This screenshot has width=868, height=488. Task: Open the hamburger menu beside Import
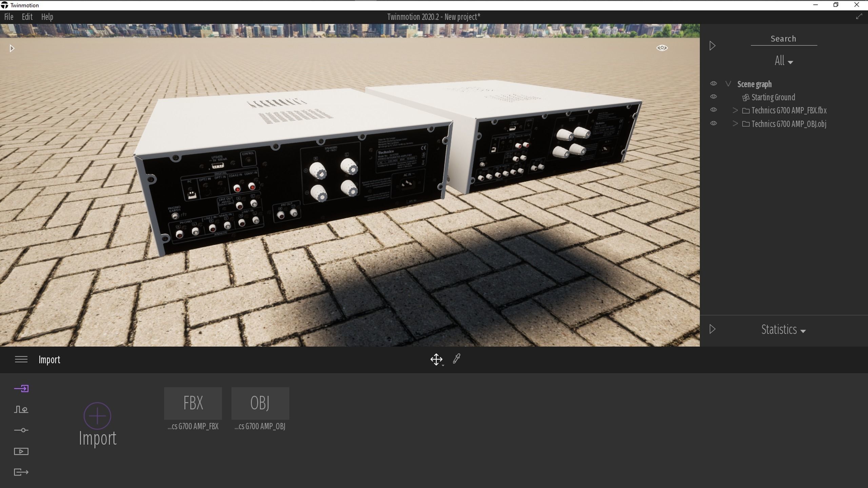pyautogui.click(x=21, y=359)
